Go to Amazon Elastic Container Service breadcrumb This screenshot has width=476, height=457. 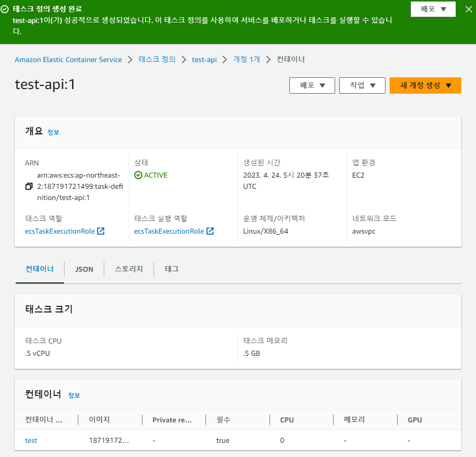coord(68,60)
